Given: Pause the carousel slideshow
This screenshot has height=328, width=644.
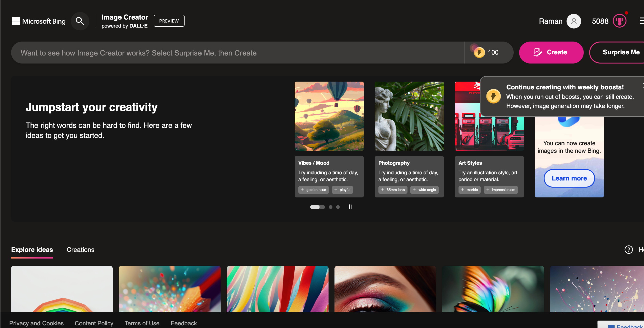Looking at the screenshot, I should 351,207.
